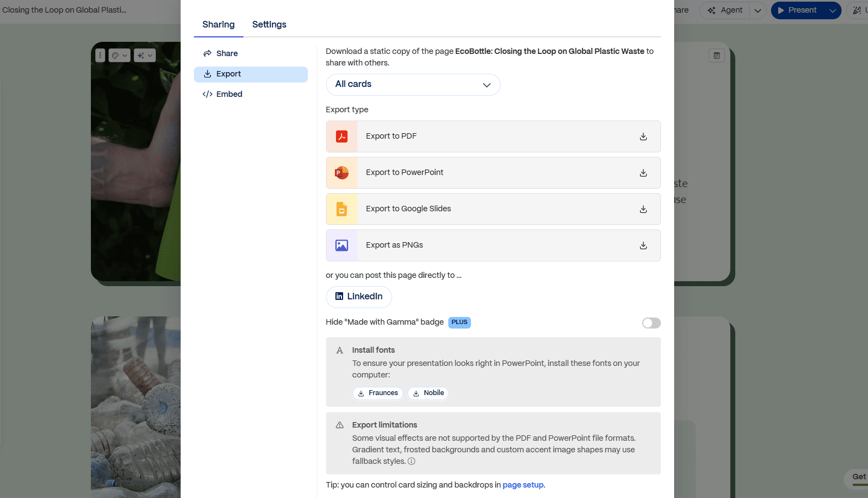The height and width of the screenshot is (498, 868).
Task: Click the Export limitations warning icon
Action: coord(340,425)
